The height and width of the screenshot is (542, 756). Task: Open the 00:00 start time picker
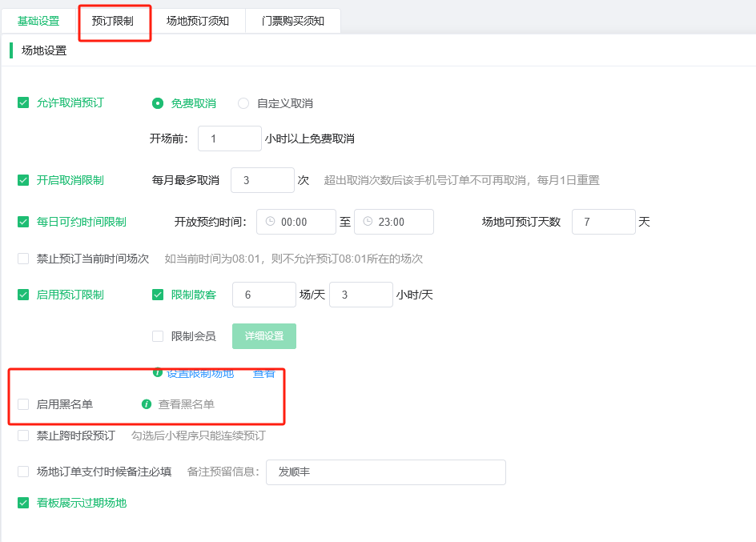296,222
